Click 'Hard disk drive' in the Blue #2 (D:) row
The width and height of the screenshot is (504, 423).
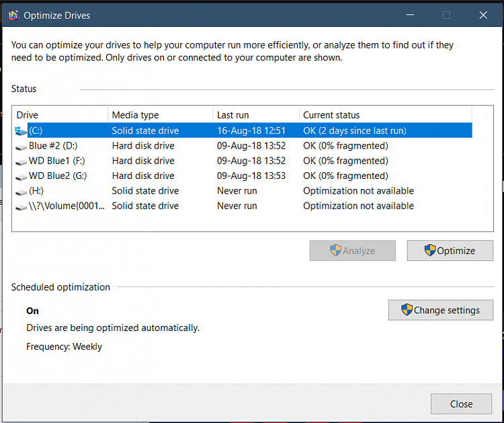(x=143, y=146)
